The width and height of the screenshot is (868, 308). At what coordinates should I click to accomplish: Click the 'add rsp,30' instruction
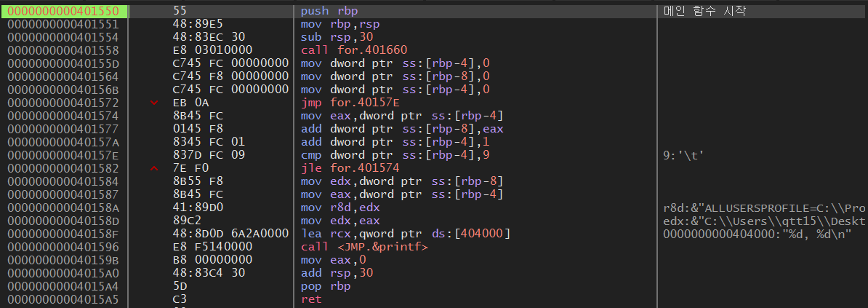337,273
